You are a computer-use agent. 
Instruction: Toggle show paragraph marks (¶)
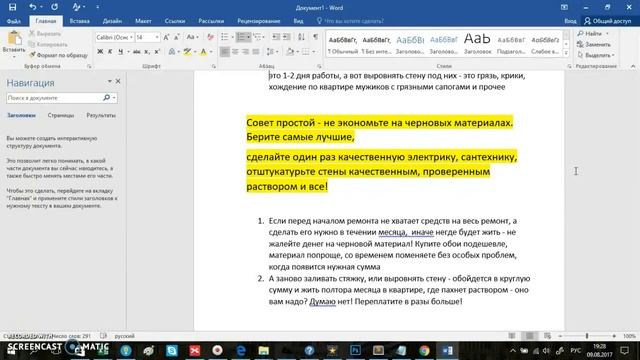click(316, 37)
